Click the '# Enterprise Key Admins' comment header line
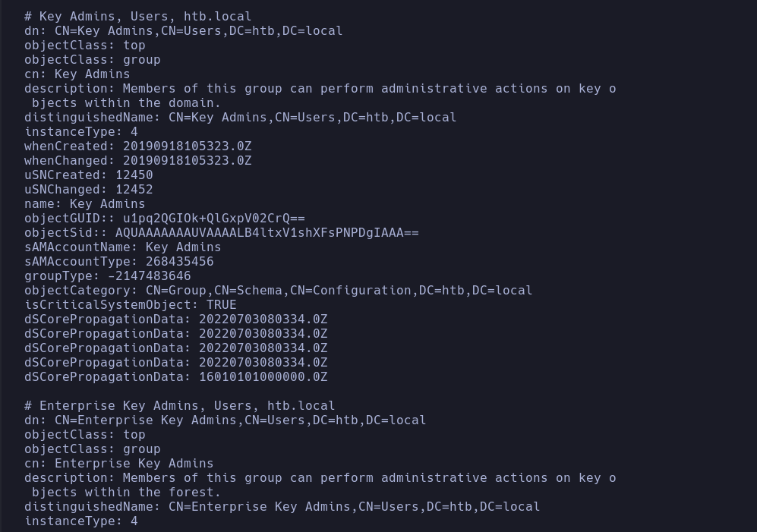 click(179, 406)
